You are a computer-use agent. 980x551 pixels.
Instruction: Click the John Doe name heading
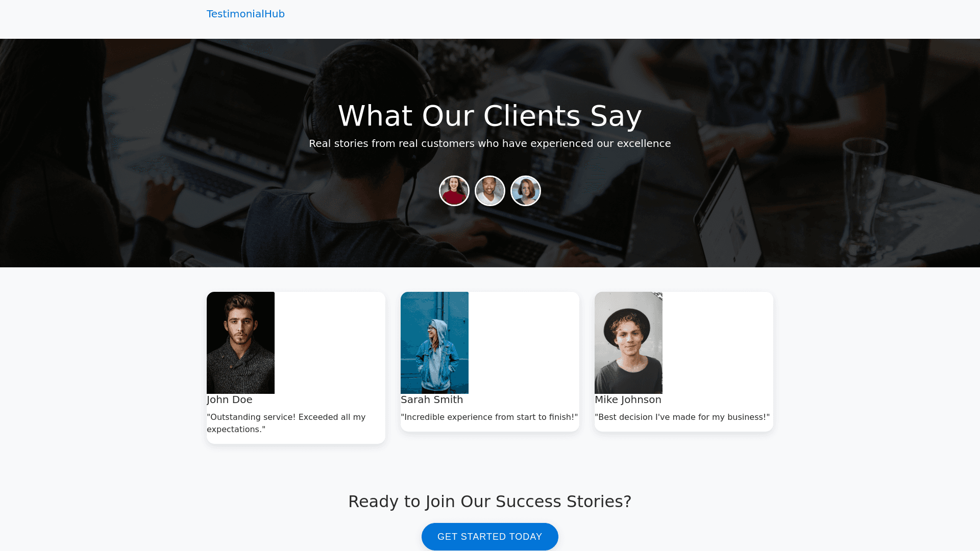(x=230, y=399)
